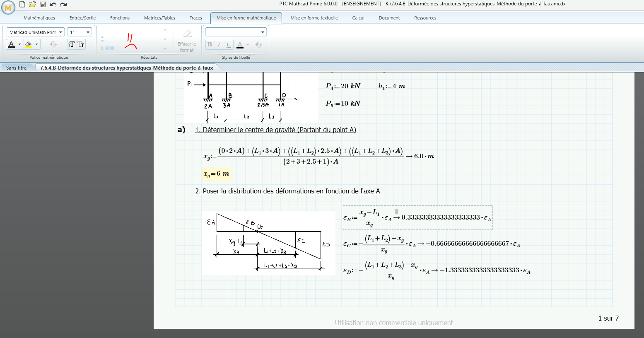Select the highlighted x_g = 6 m math region
The image size is (644, 338).
pyautogui.click(x=216, y=174)
